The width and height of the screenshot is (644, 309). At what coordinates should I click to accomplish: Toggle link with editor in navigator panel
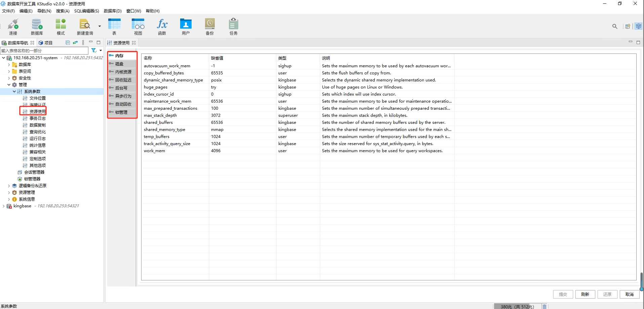75,43
